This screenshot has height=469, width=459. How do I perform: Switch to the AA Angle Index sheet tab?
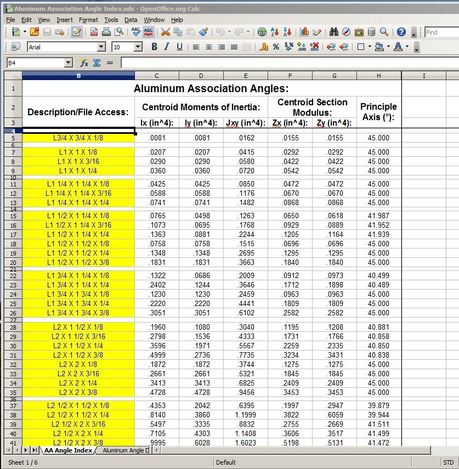pyautogui.click(x=68, y=450)
